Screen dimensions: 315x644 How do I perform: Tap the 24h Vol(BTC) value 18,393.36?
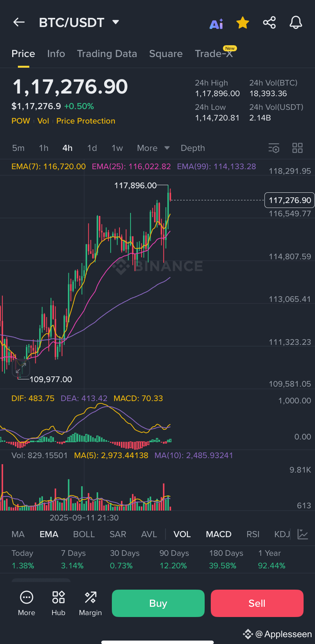(268, 94)
